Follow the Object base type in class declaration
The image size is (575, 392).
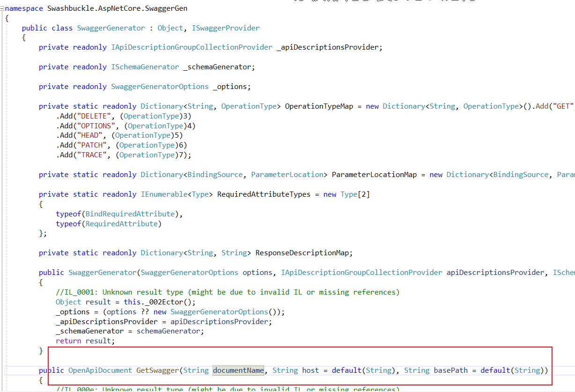170,28
